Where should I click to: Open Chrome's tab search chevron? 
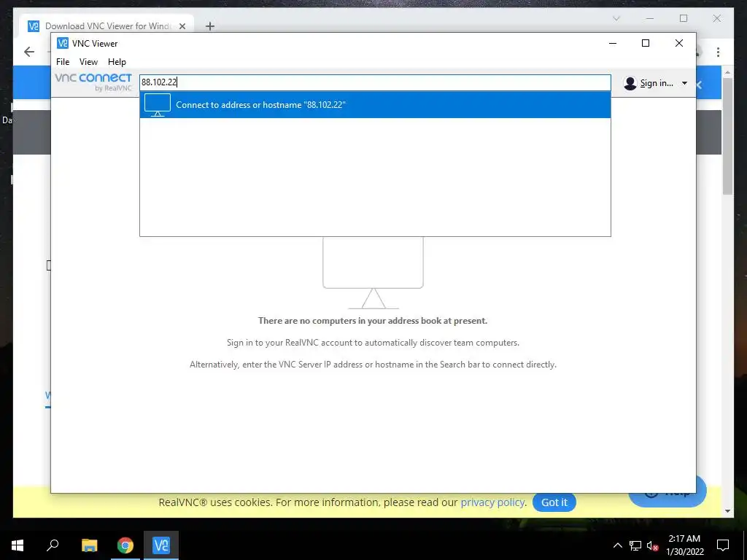click(x=616, y=18)
